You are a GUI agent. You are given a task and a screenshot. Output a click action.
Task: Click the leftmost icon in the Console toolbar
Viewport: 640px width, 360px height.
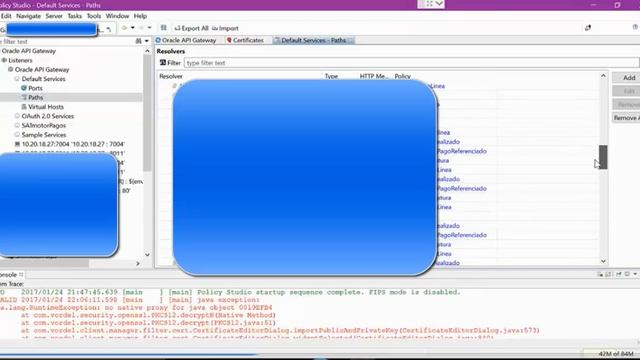tap(600, 274)
